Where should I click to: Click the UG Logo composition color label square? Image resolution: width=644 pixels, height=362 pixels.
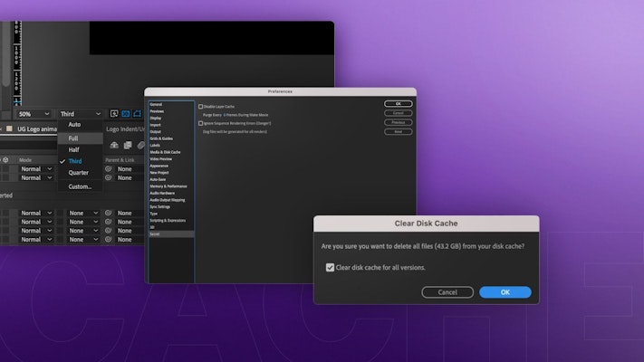pos(9,129)
